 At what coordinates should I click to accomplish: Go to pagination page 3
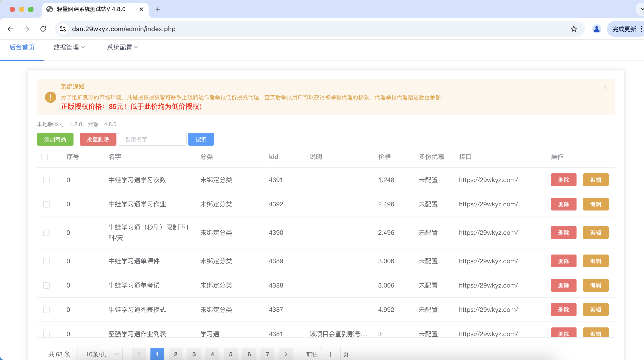(x=194, y=354)
